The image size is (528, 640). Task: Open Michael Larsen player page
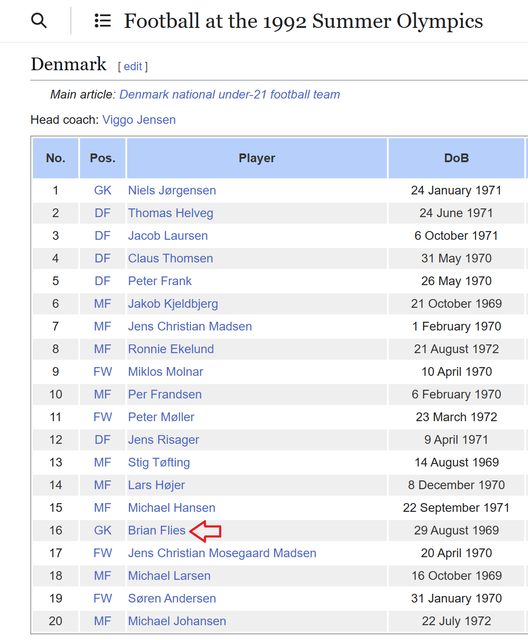click(169, 576)
